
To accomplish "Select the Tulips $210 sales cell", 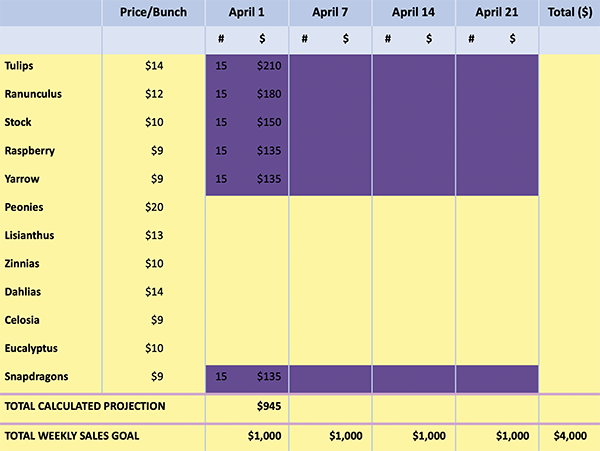I will coord(270,66).
